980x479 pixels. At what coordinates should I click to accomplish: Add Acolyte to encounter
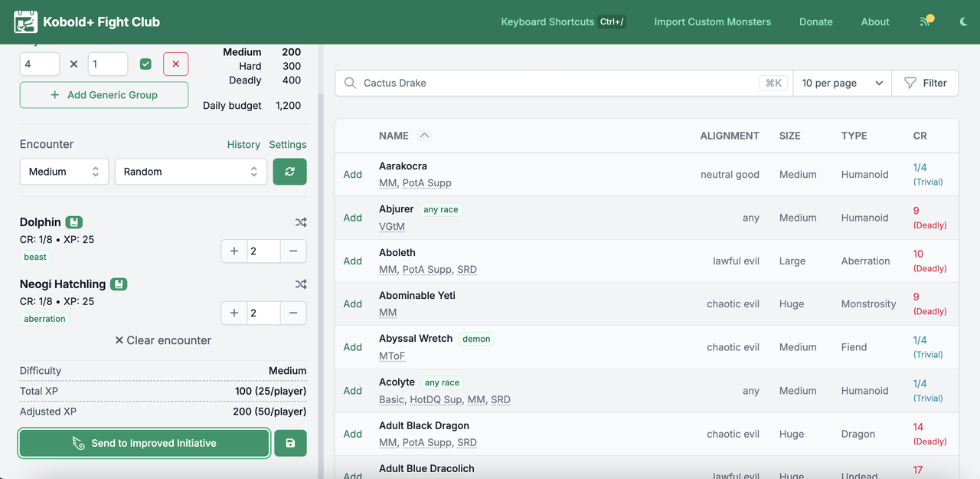353,391
